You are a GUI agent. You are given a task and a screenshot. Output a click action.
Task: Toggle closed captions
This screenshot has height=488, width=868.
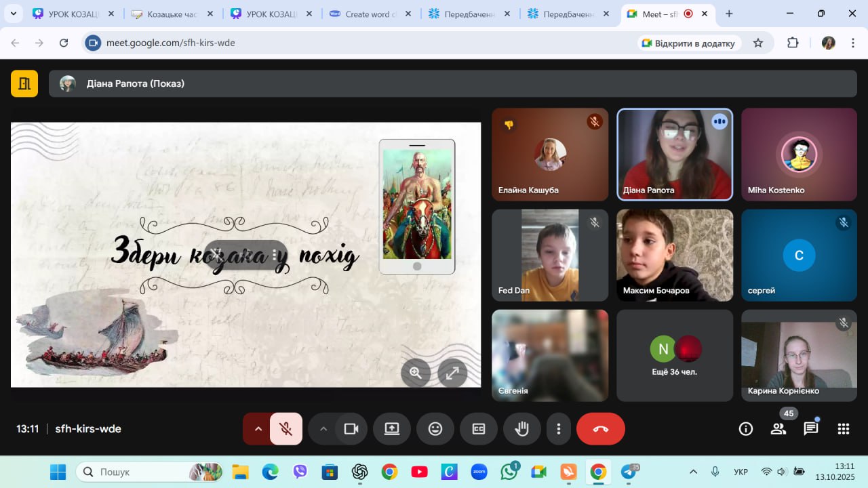[479, 429]
